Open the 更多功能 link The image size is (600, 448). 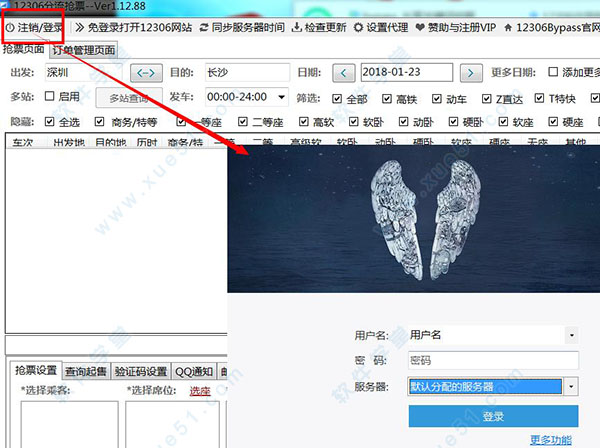point(551,440)
